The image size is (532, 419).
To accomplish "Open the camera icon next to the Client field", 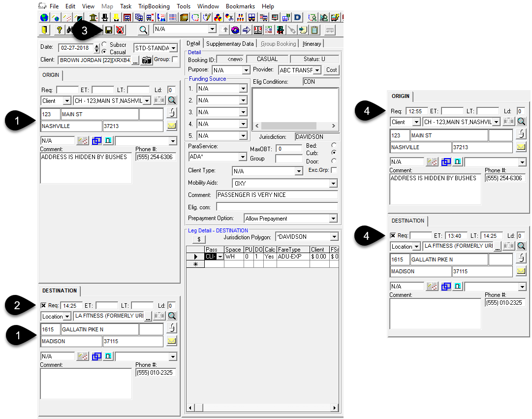I will point(146,61).
